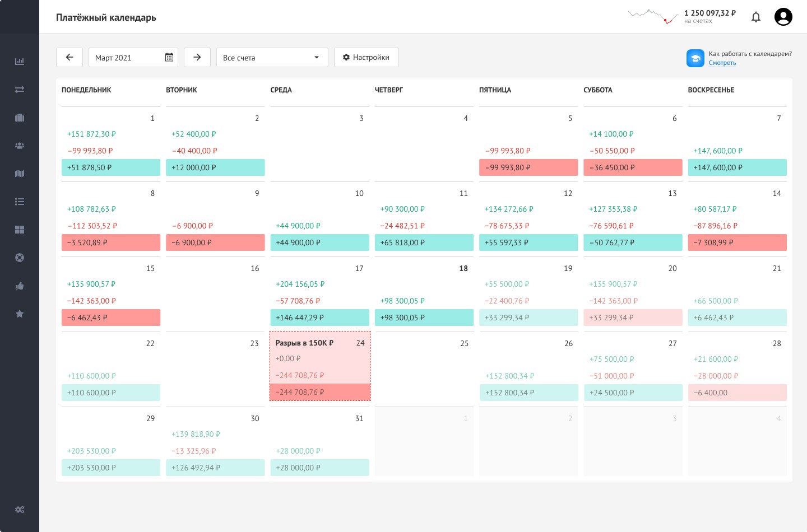Open the briefcase section in sidebar
807x532 pixels.
20,118
